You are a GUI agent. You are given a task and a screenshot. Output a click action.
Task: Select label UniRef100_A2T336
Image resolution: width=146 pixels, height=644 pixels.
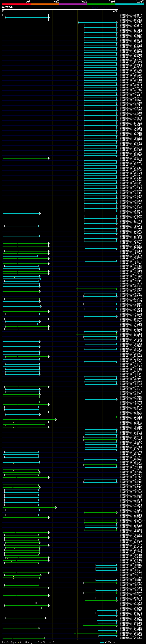131,339
